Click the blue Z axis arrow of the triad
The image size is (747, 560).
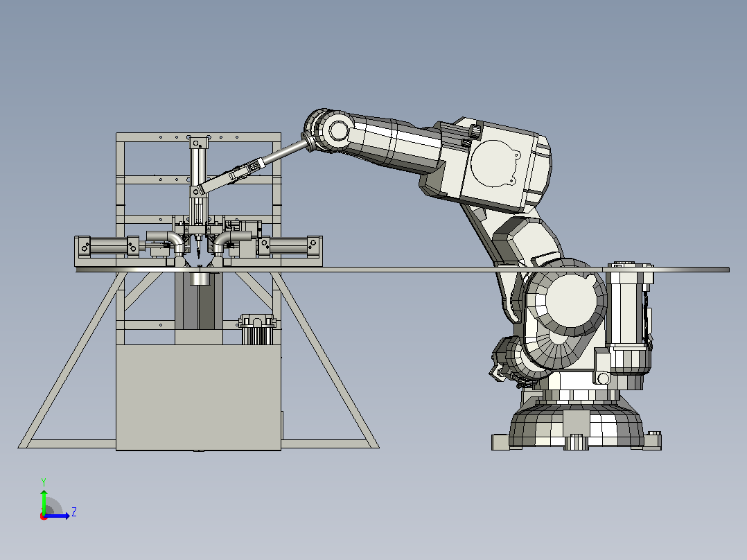tap(58, 516)
